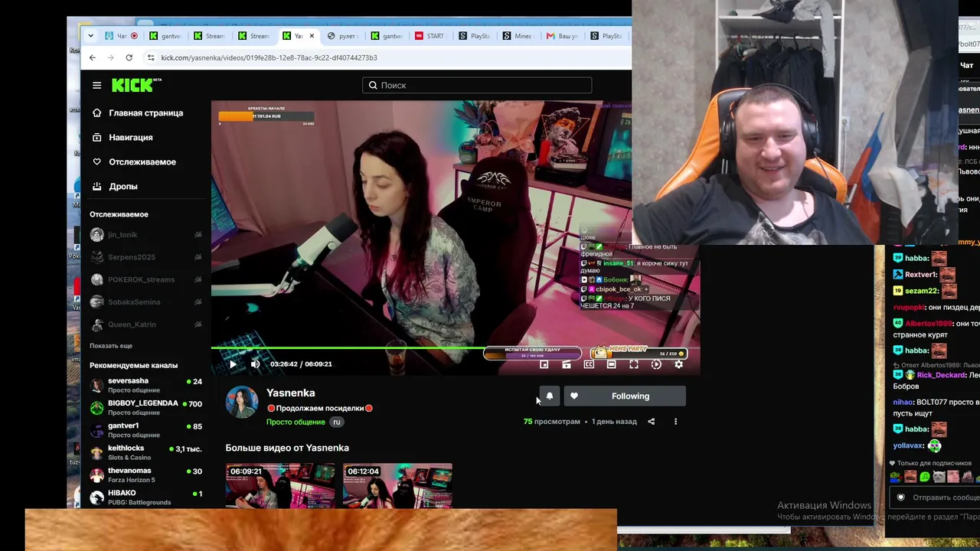The width and height of the screenshot is (980, 551).
Task: Open recommended channel HIBAKO
Action: (145, 497)
